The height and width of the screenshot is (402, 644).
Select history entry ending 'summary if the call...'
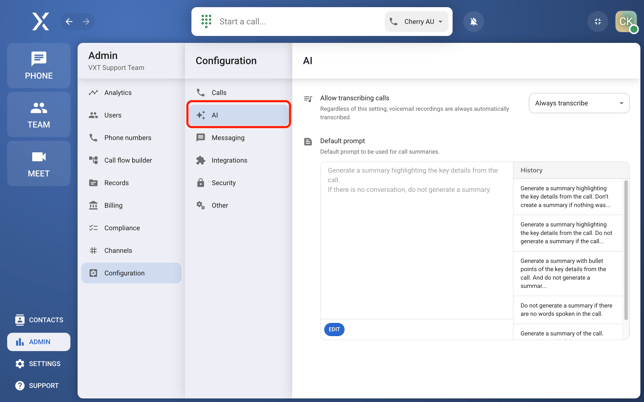pyautogui.click(x=568, y=233)
